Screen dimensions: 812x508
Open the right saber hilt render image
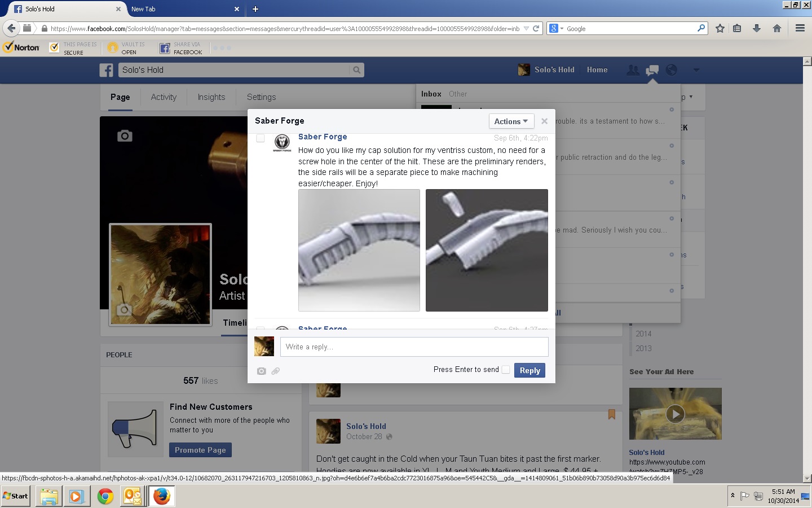487,250
